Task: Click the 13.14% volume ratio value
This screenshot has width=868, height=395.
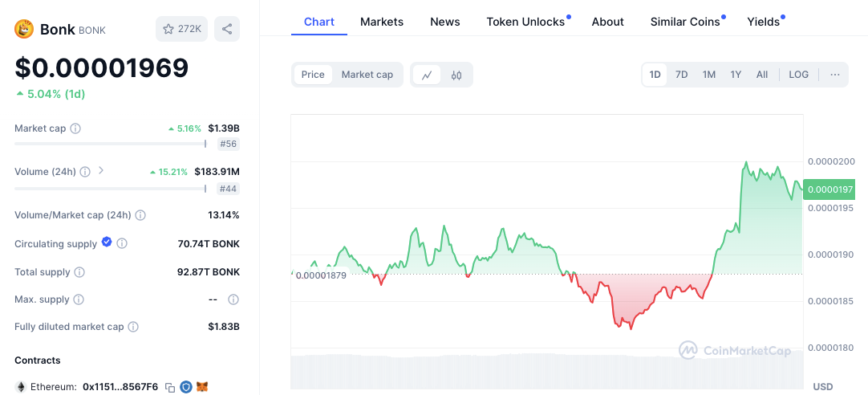Action: pos(224,215)
